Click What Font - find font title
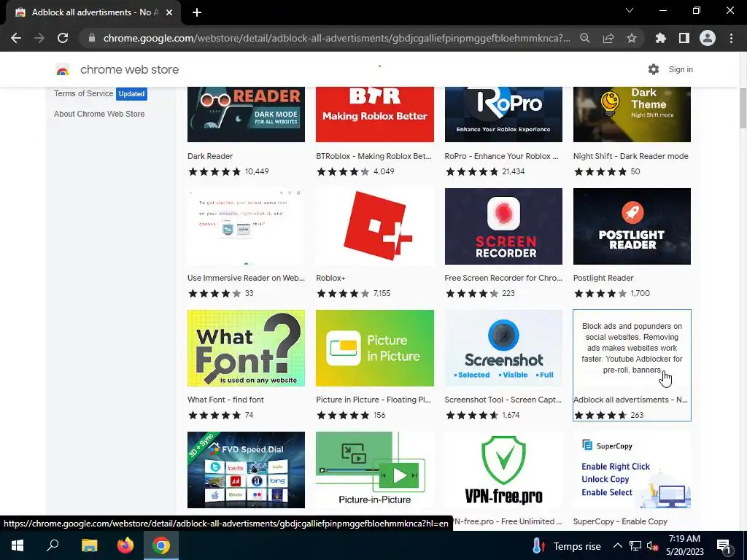 (x=225, y=400)
